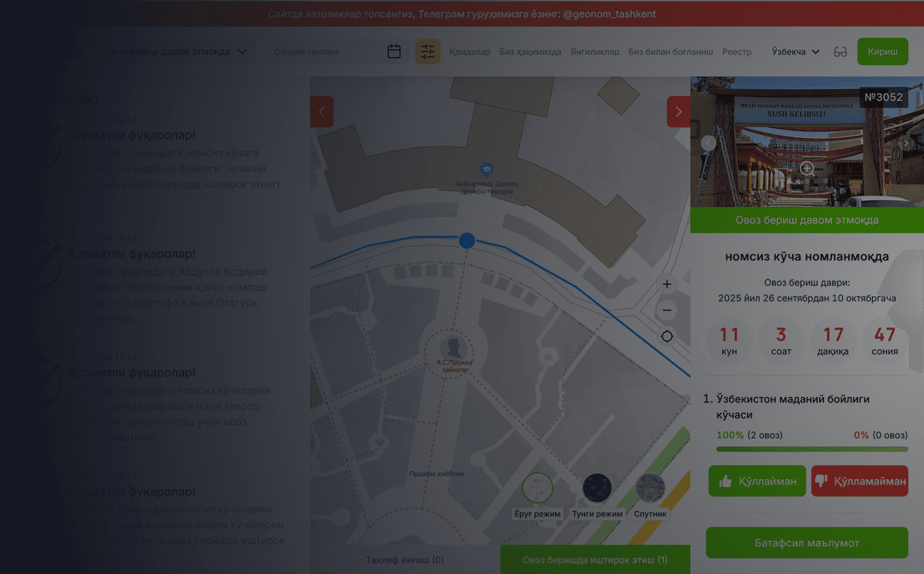This screenshot has width=924, height=574.
Task: Click the date selection input field
Action: pyautogui.click(x=326, y=52)
